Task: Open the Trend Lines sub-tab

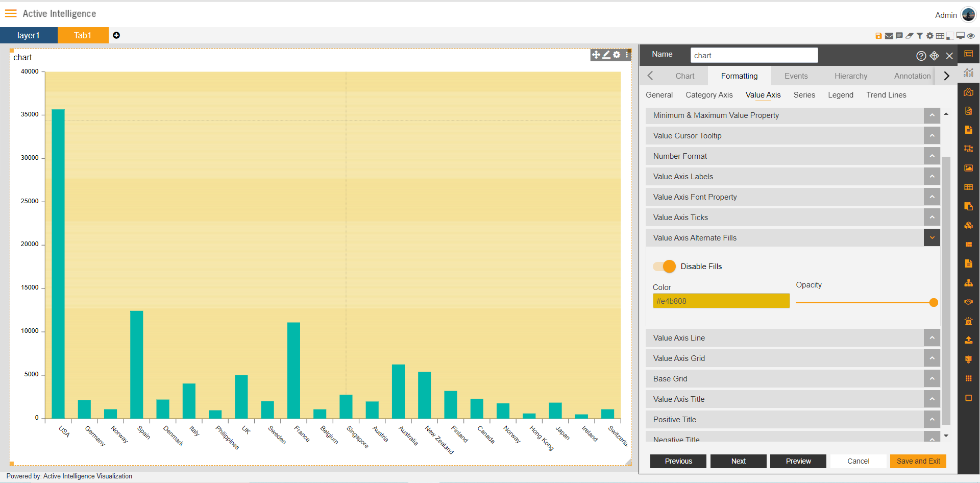Action: 886,95
